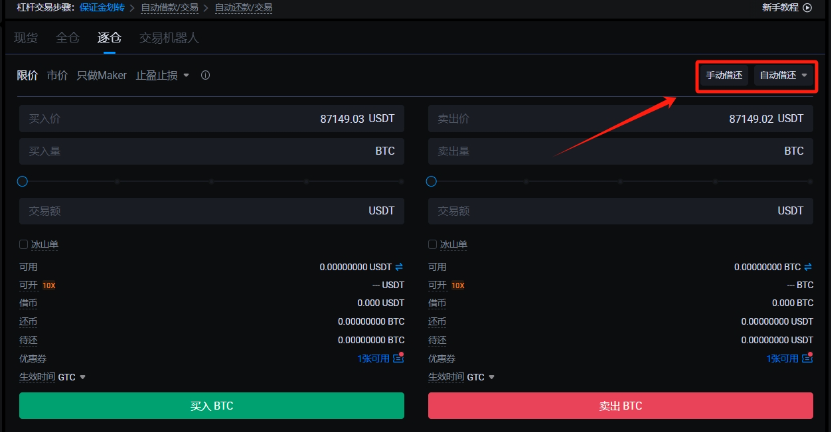Enable the 冰山单 checkbox for sell order

pyautogui.click(x=433, y=244)
